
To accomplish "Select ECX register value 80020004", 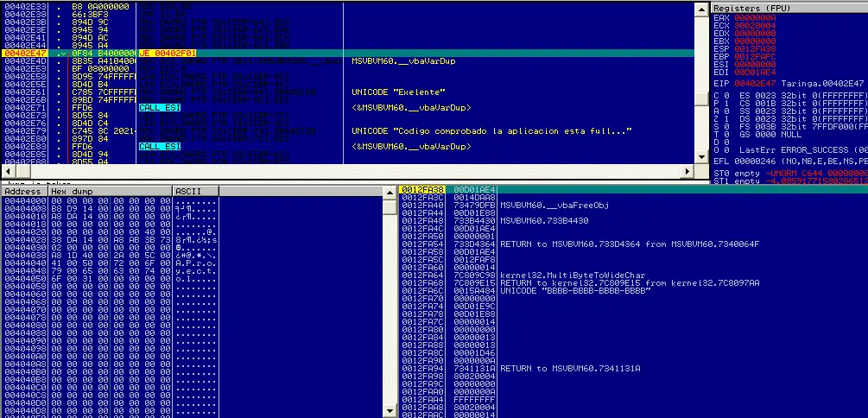I will point(755,25).
